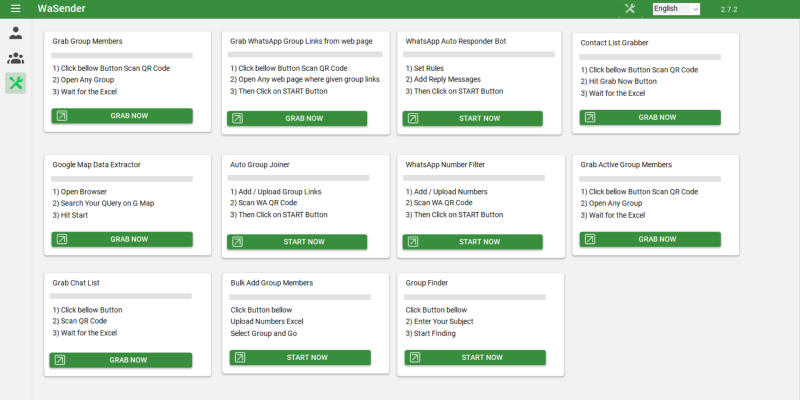Screen dimensions: 800x400
Task: Click the arrow icon on Grab Chat List button
Action: pos(60,360)
